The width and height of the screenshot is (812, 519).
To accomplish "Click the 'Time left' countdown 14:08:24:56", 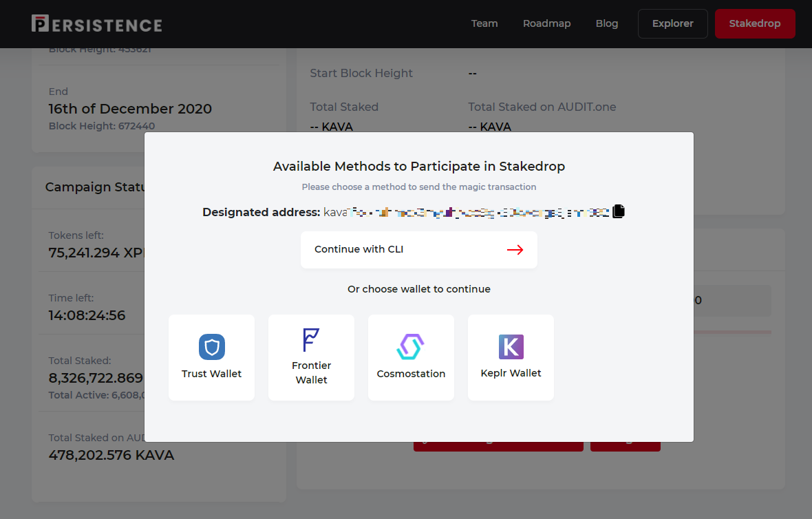I will [x=87, y=315].
